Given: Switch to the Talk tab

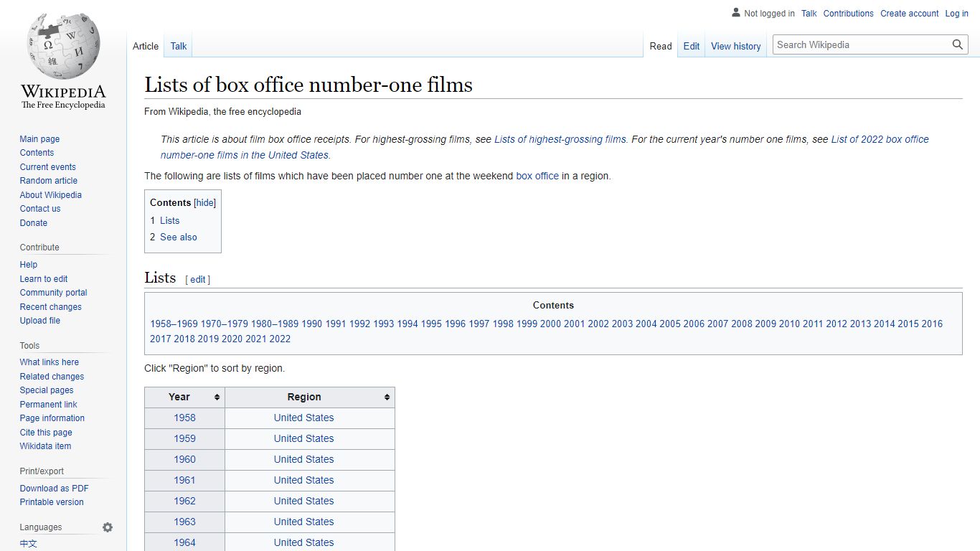Looking at the screenshot, I should pyautogui.click(x=179, y=46).
